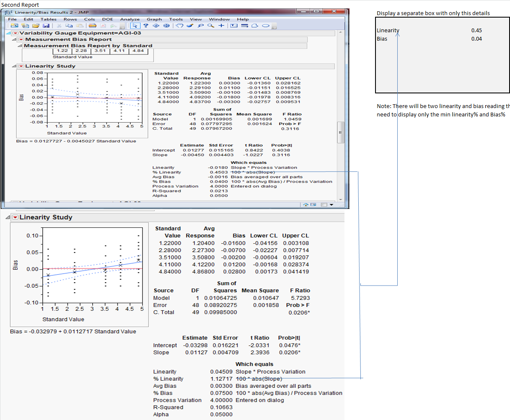
Task: Click the '0.0400' % Bias value
Action: coord(219,182)
